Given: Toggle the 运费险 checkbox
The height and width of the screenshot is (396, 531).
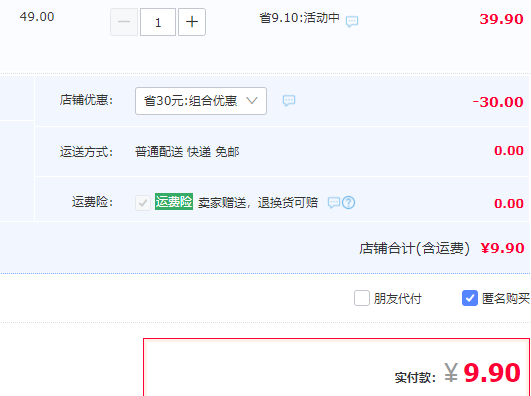Looking at the screenshot, I should [143, 203].
